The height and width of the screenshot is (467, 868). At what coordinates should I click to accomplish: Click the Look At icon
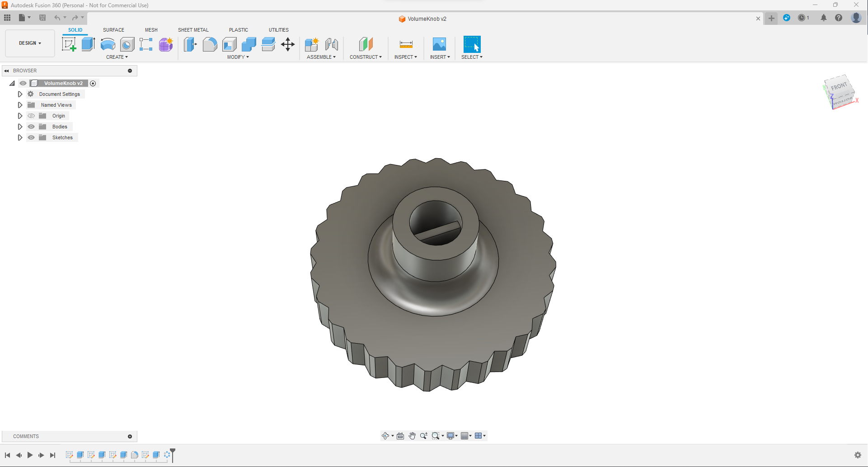coord(400,436)
